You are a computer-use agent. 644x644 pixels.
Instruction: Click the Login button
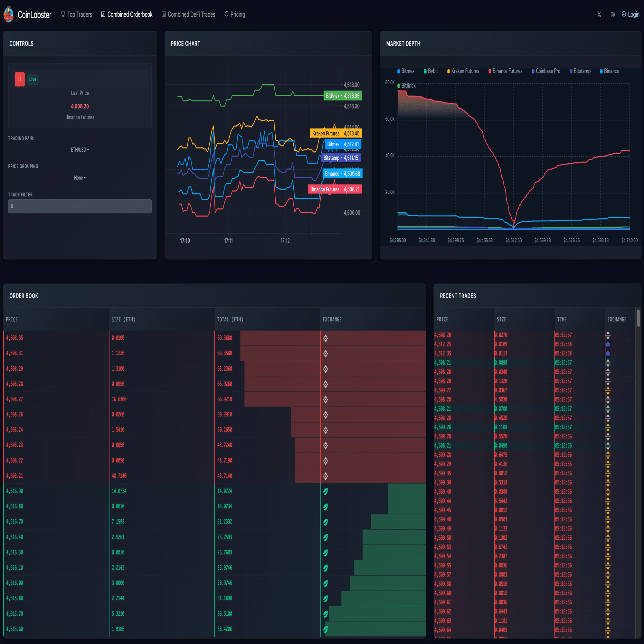click(630, 14)
